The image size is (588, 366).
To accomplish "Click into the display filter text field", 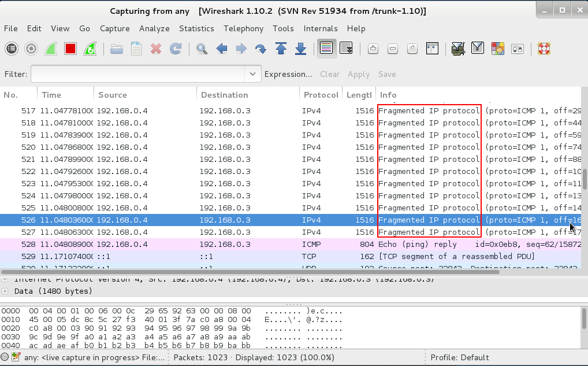I will coord(139,74).
